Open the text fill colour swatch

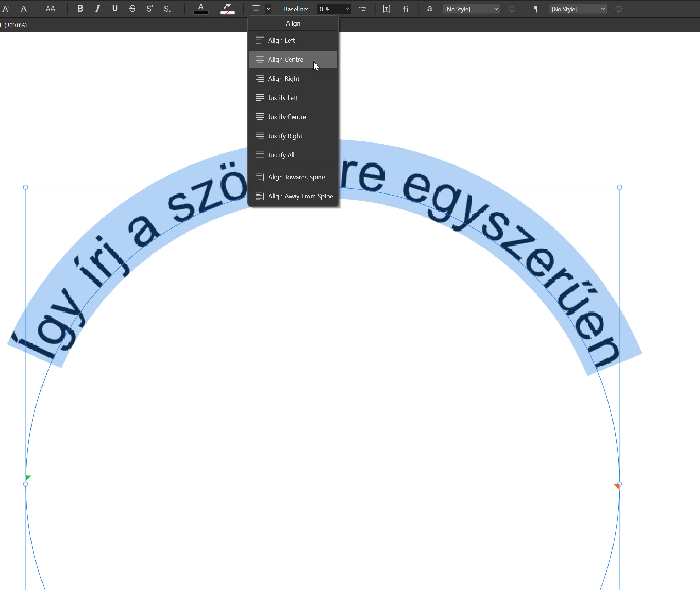coord(201,9)
